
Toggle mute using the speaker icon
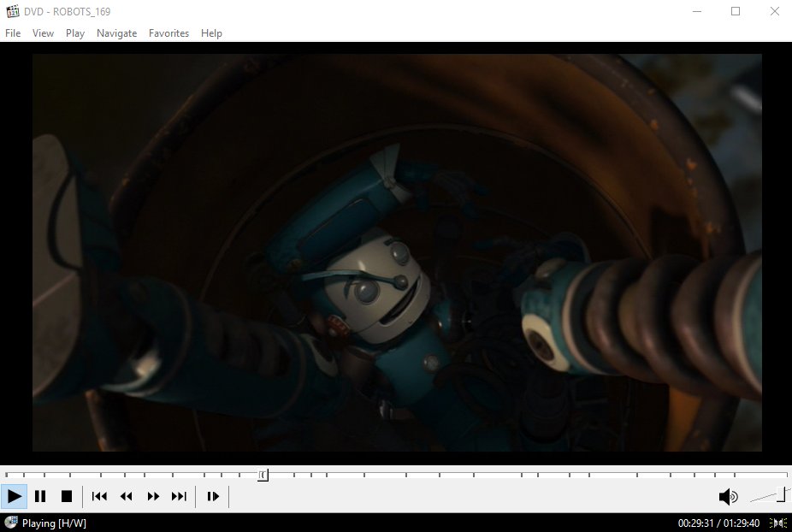pyautogui.click(x=728, y=496)
